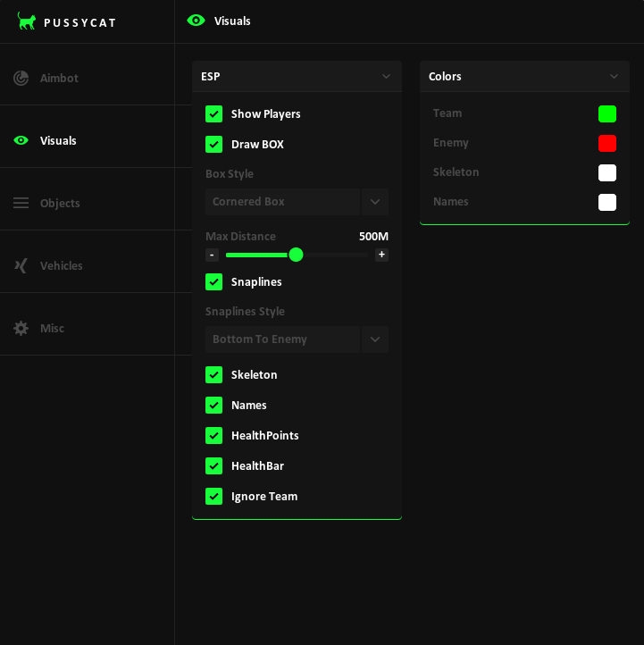
Task: Click the Aimbot radar icon in sidebar
Action: click(21, 78)
